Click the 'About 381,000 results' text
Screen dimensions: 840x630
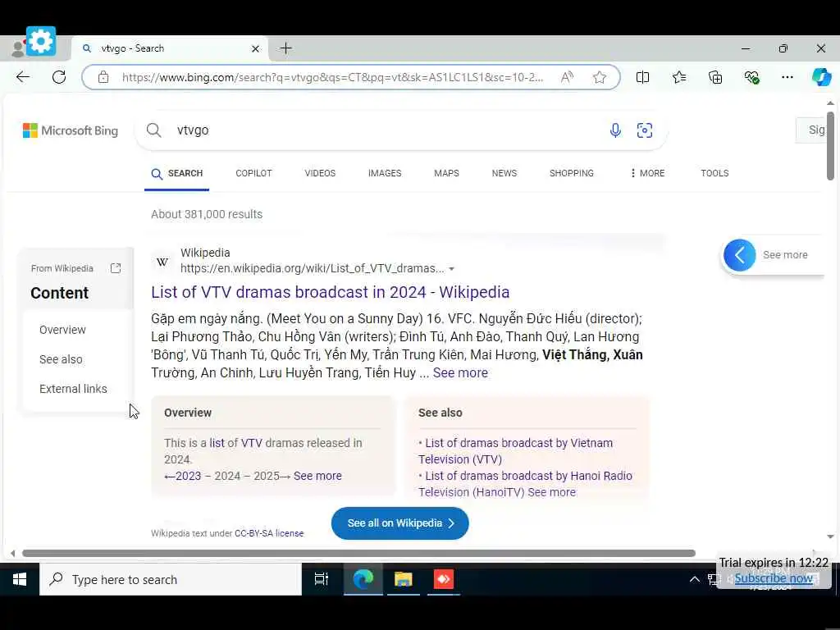[x=207, y=214]
